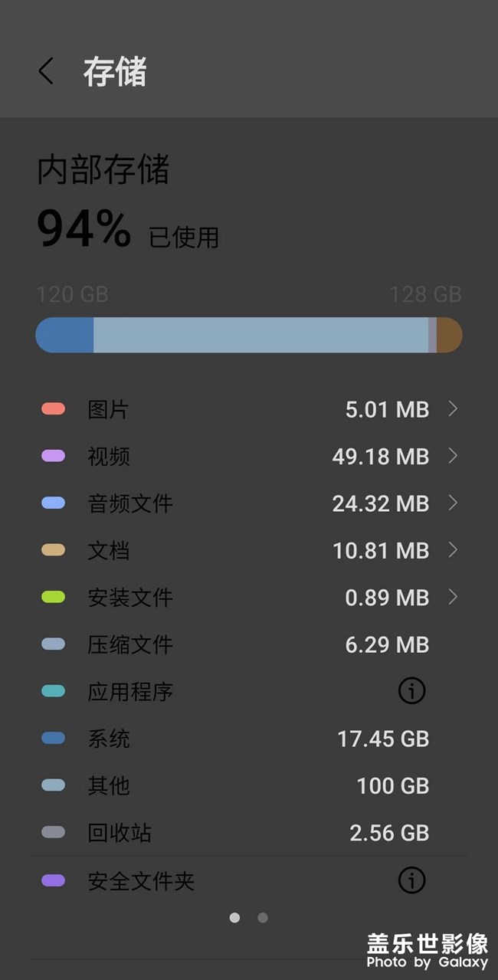The width and height of the screenshot is (498, 980).
Task: Tap the 其他 100 GB row
Action: 249,785
